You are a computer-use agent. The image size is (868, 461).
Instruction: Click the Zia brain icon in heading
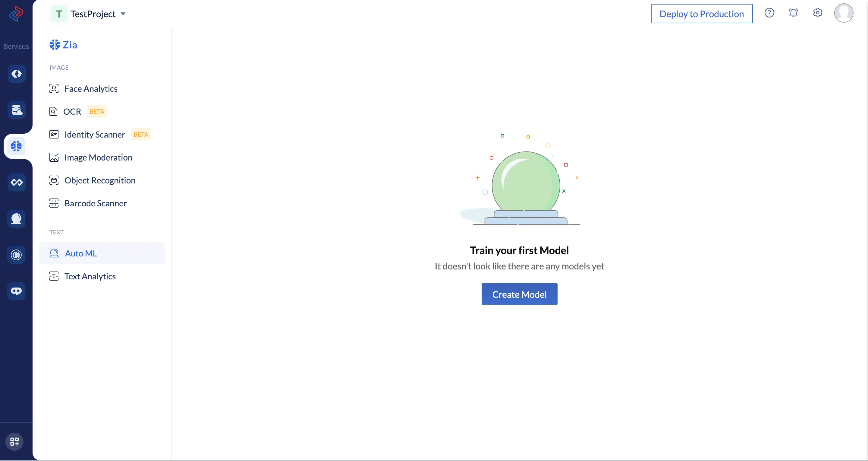coord(55,45)
